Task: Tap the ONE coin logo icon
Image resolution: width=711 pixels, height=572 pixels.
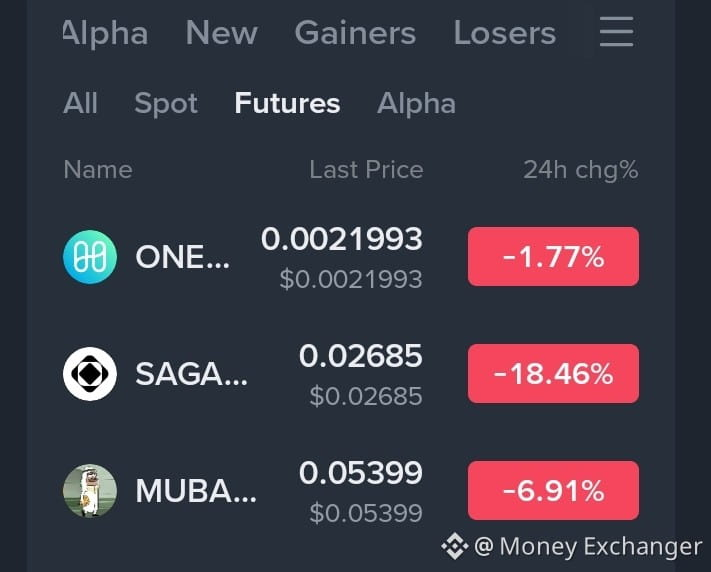Action: coord(90,257)
